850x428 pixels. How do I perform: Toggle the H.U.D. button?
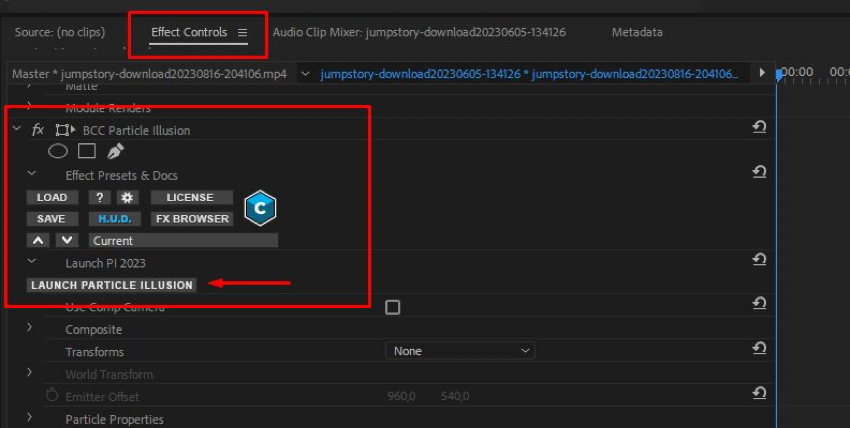coord(115,219)
